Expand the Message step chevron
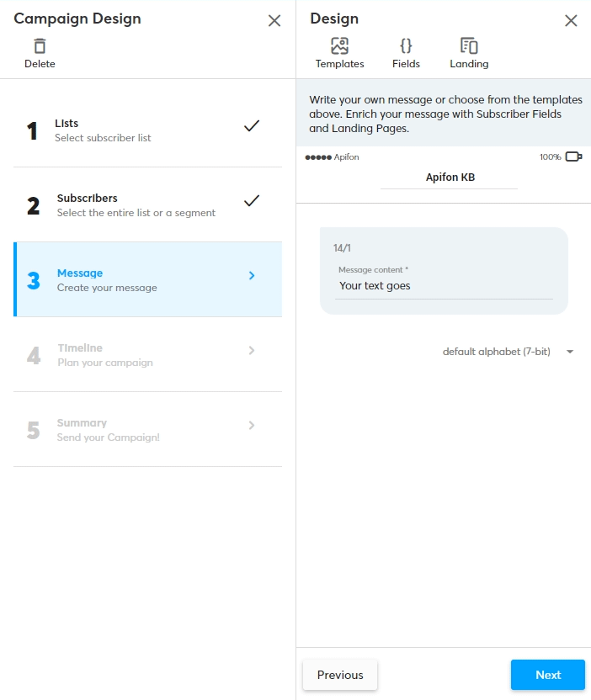This screenshot has height=700, width=591. coord(252,275)
